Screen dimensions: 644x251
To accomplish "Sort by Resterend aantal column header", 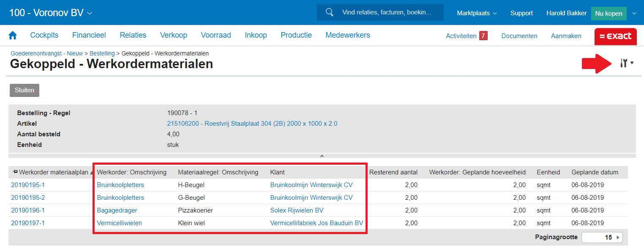I will [393, 172].
